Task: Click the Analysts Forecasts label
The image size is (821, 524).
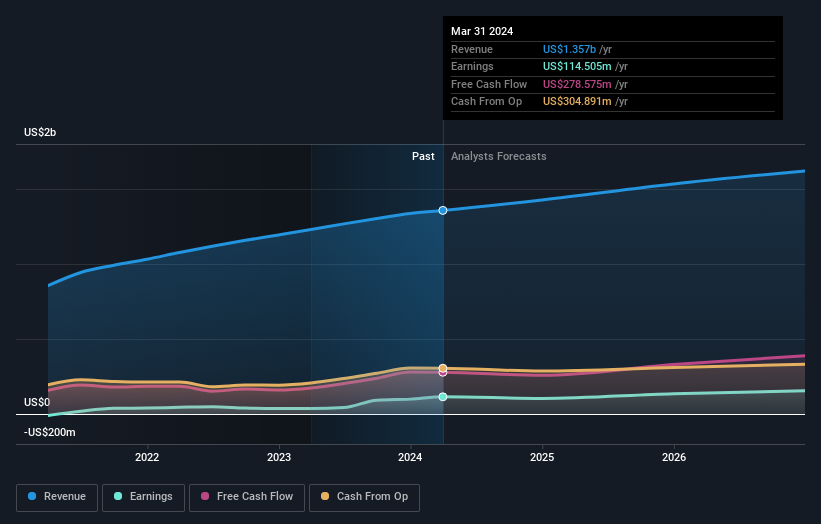Action: pos(498,156)
